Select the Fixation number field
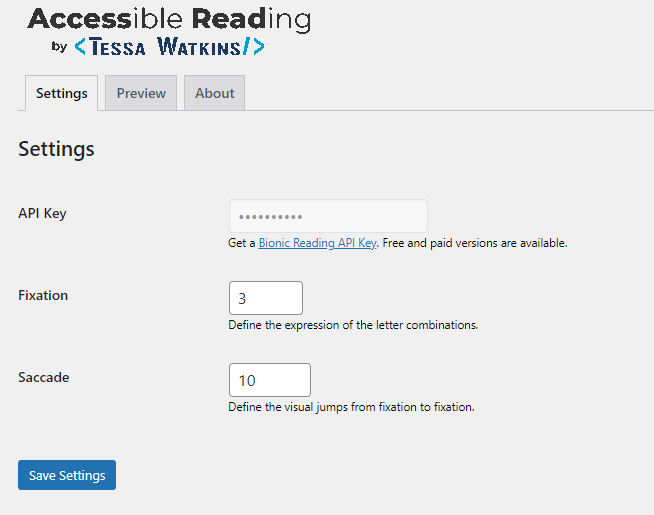 coord(266,298)
